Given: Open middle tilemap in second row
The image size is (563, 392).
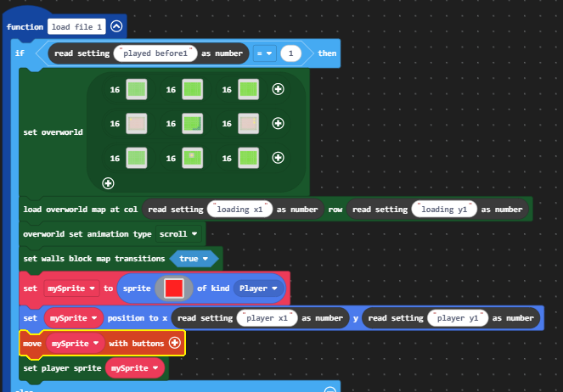Looking at the screenshot, I should (193, 123).
